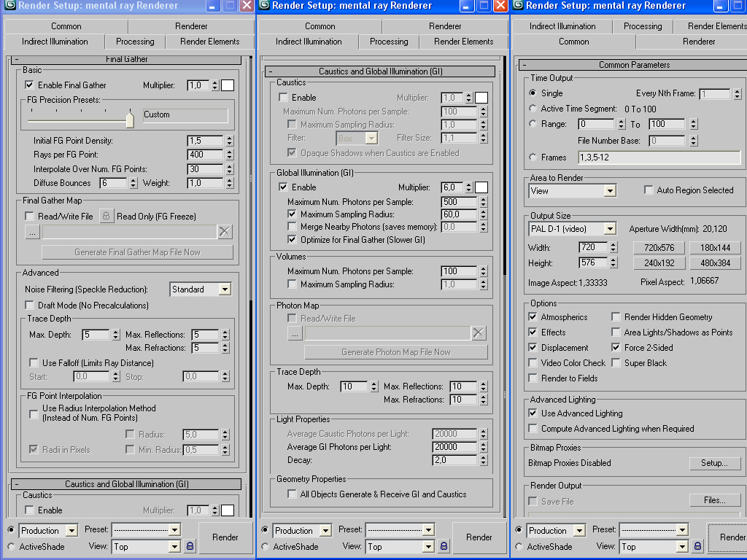
Task: Click Frames 1,3,5-12 input field
Action: click(x=659, y=157)
